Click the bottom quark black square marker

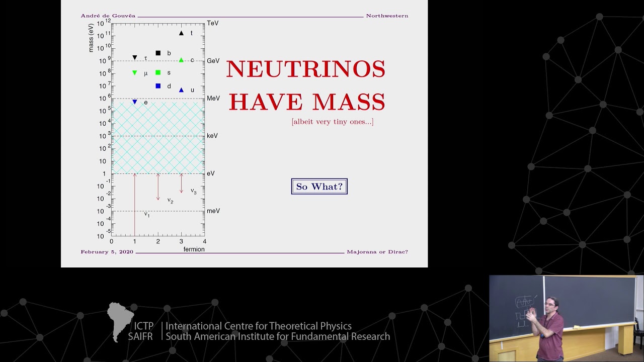158,53
